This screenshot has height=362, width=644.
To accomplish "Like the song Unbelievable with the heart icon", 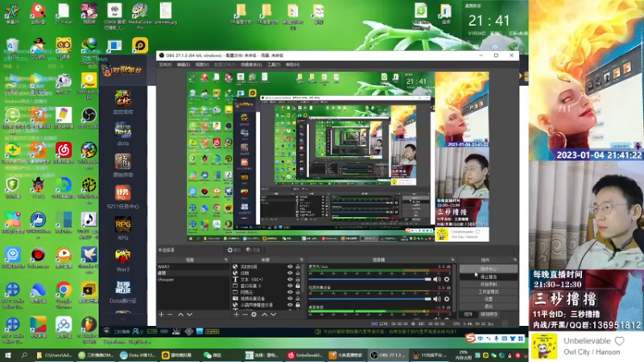I will (619, 341).
